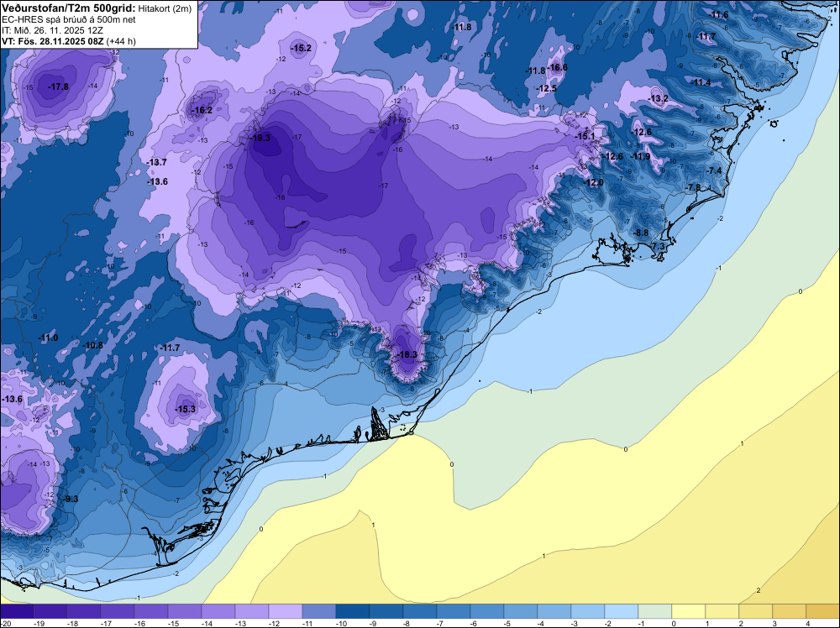Click the legend tick label '4'
This screenshot has width=840, height=628.
pyautogui.click(x=807, y=623)
